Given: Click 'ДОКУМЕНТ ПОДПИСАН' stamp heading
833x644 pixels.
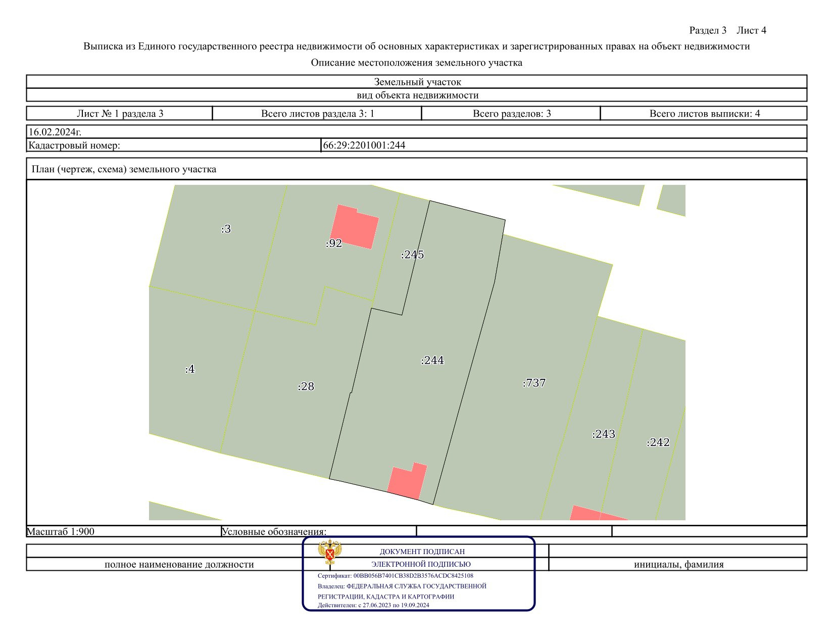Looking at the screenshot, I should 422,552.
